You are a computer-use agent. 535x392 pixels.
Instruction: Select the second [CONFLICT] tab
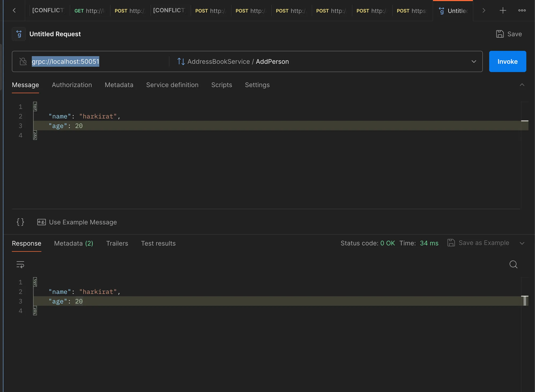point(169,10)
